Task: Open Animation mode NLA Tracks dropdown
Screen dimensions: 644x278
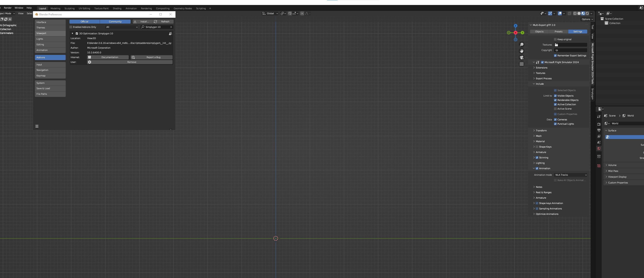Action: 571,175
